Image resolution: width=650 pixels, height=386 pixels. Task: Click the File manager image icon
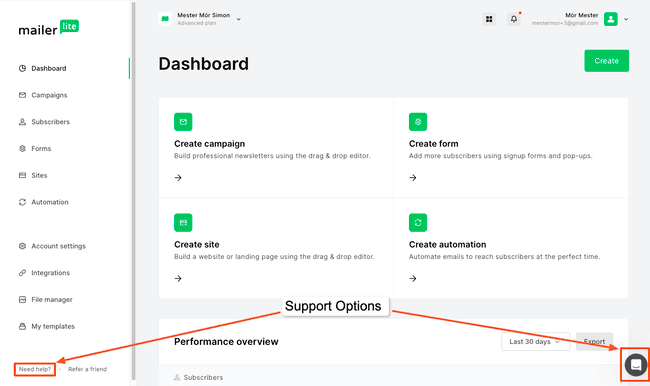pos(22,299)
